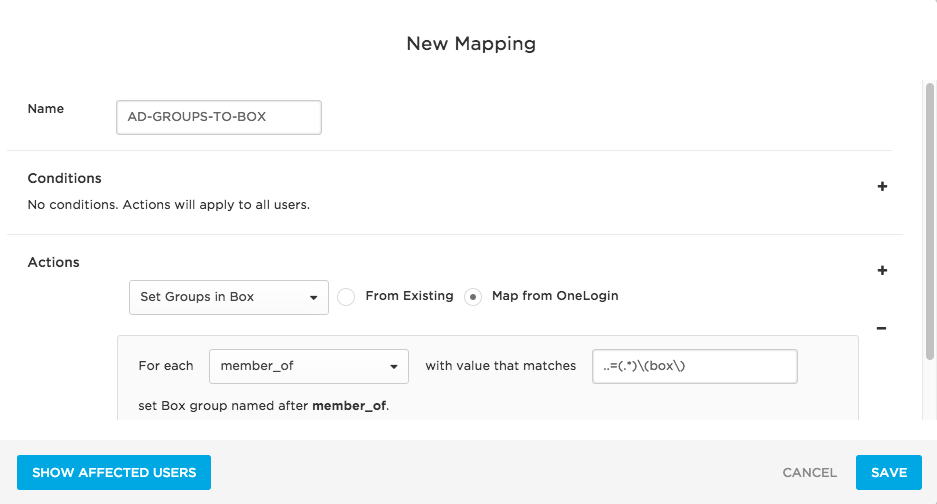Viewport: 937px width, 504px height.
Task: Remove the action with the minus icon
Action: 881,328
